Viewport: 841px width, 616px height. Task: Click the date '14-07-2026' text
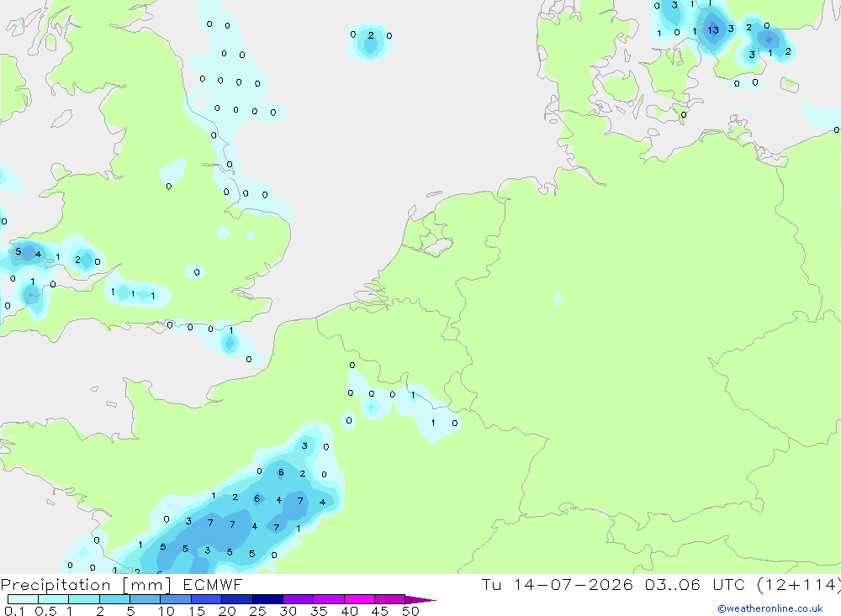(x=573, y=584)
